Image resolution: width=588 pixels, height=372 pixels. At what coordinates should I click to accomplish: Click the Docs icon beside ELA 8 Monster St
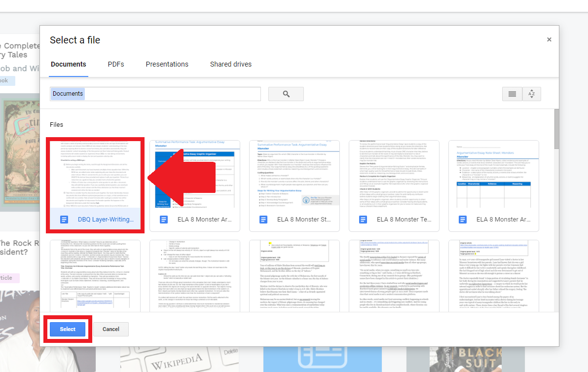(263, 219)
